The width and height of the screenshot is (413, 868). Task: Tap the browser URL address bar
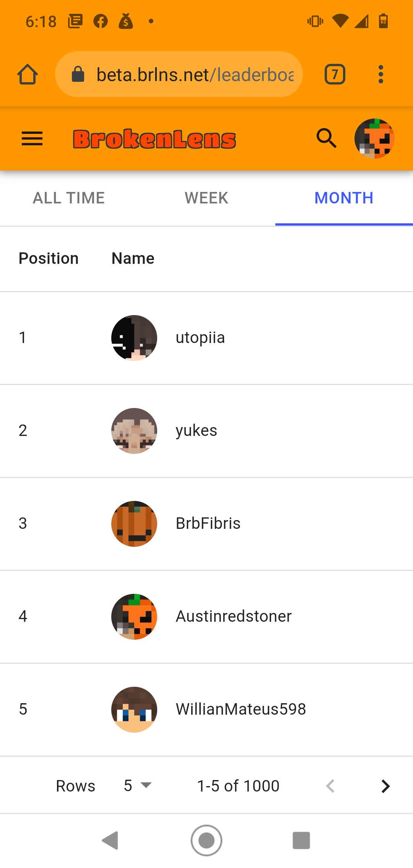[x=179, y=74]
